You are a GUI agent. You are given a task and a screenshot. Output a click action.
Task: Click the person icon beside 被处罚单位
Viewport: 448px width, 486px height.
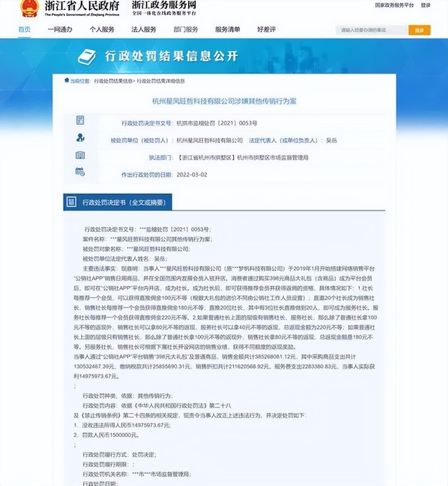80,137
